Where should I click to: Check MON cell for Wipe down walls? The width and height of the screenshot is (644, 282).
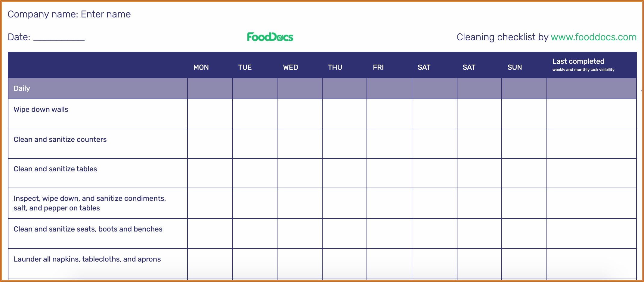click(x=210, y=114)
